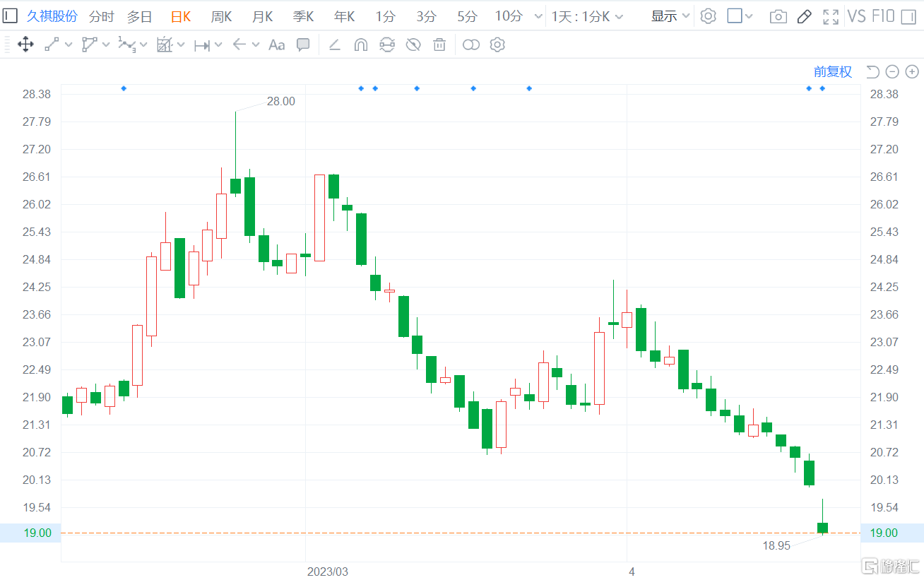This screenshot has height=580, width=924.
Task: Open drawing toolbar settings gear
Action: 497,45
